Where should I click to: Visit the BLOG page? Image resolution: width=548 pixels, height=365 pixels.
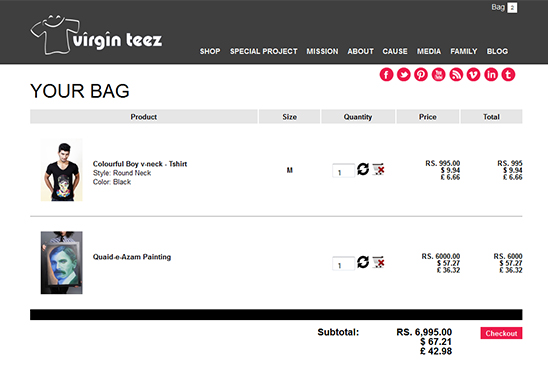(497, 51)
